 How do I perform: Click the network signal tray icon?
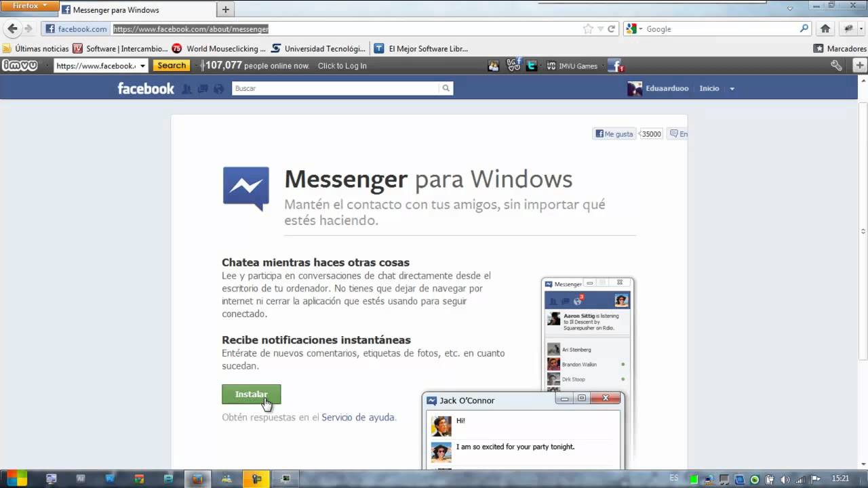point(800,479)
